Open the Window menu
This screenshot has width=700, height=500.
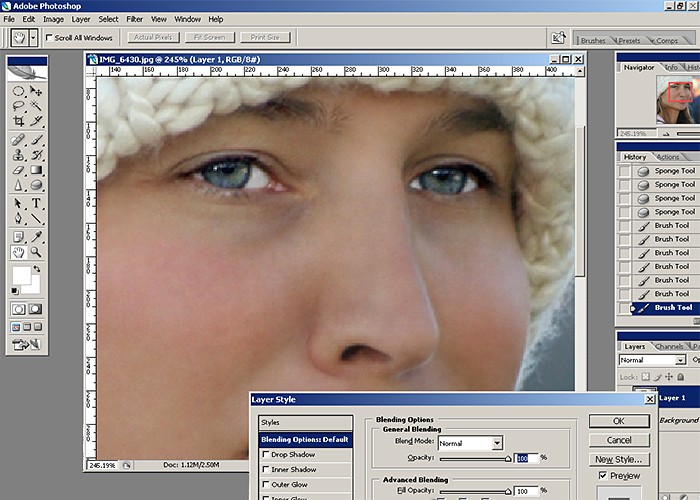tap(188, 19)
